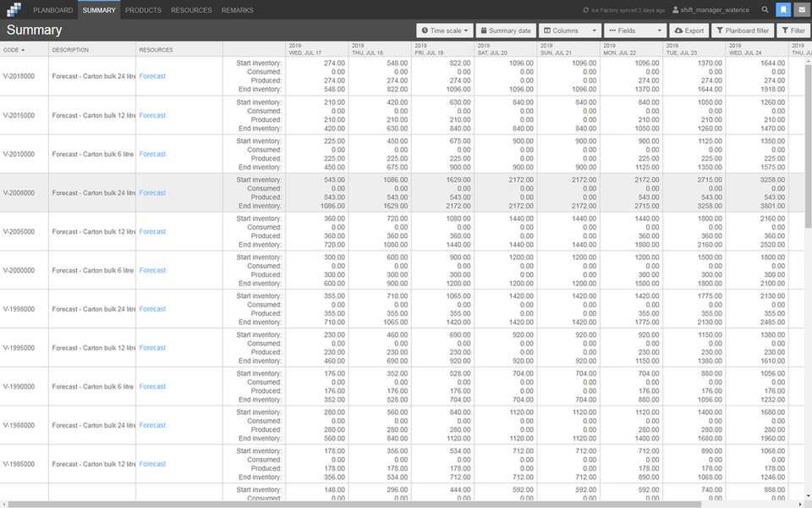
Task: Click the vertical scrollbar thumb
Action: click(808, 146)
